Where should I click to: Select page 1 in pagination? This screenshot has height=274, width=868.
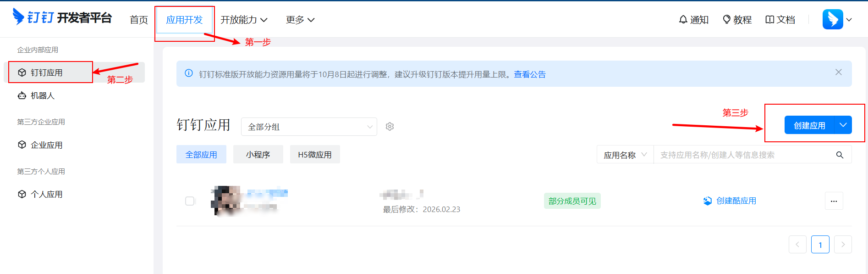[x=820, y=245]
